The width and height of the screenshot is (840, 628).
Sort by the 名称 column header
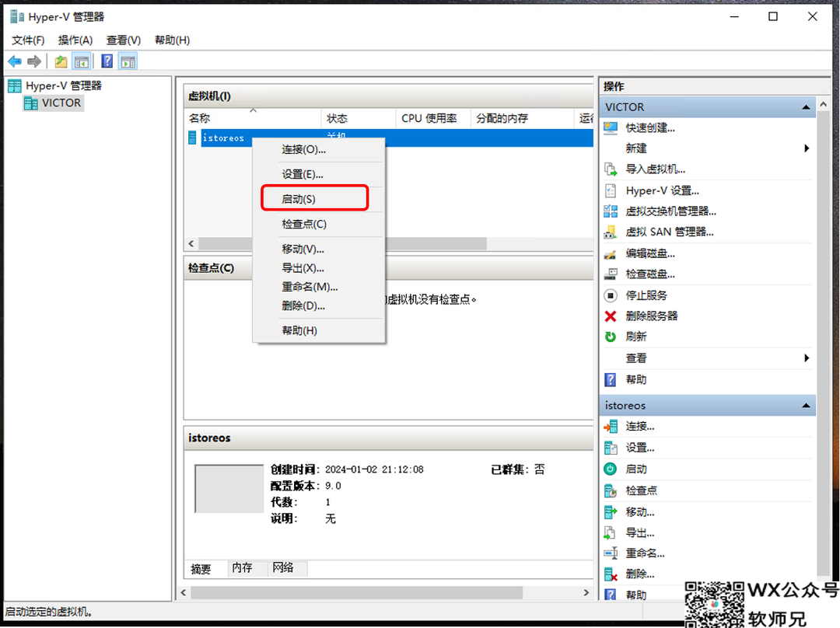click(253, 118)
